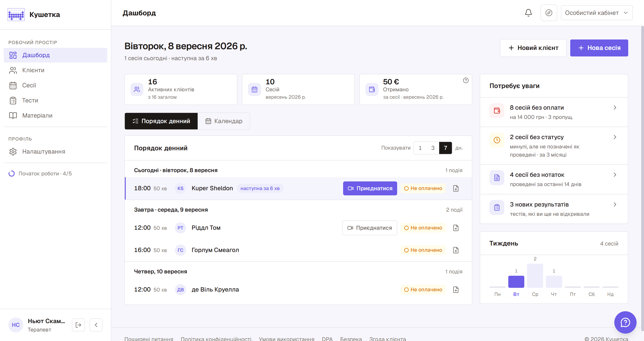
Task: Click the Кушетка logo icon
Action: click(16, 15)
